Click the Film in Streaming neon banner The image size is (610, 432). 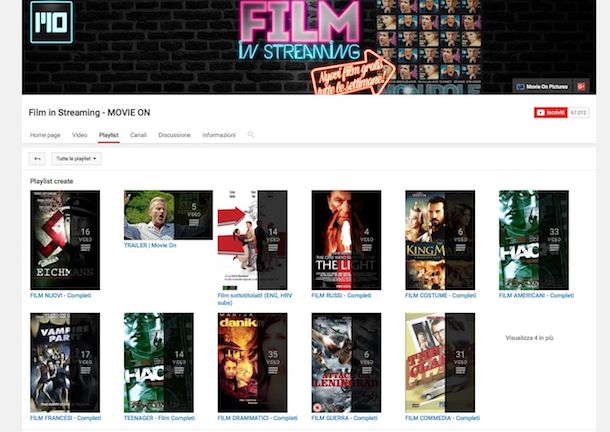tap(300, 31)
